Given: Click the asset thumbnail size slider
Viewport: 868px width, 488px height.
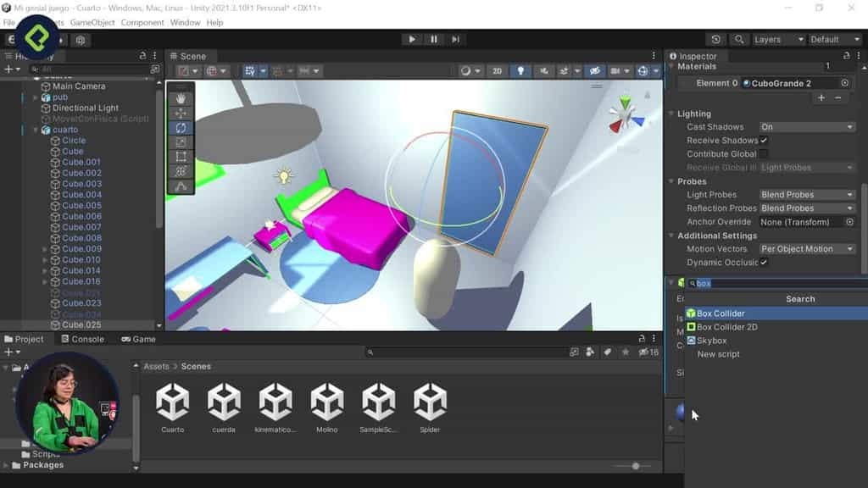Looking at the screenshot, I should [x=636, y=465].
